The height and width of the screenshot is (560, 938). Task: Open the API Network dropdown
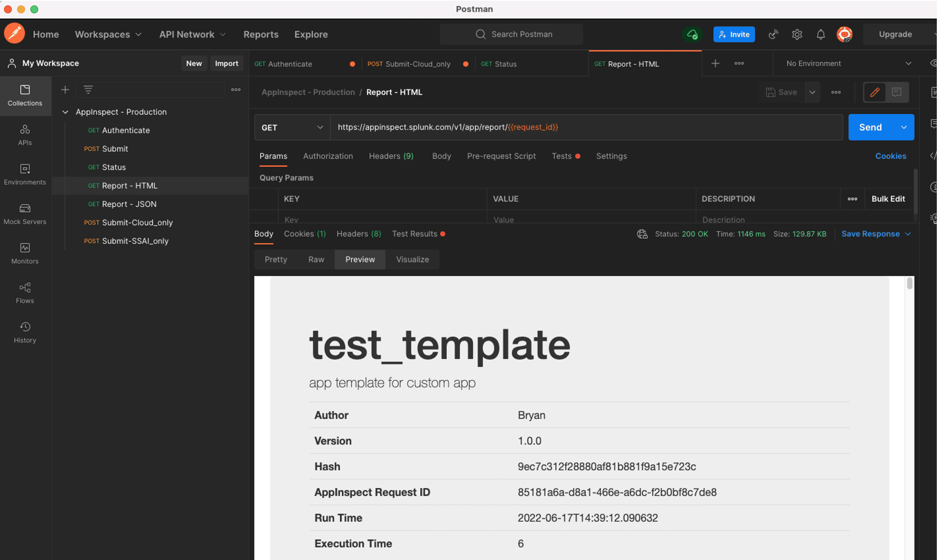point(192,34)
